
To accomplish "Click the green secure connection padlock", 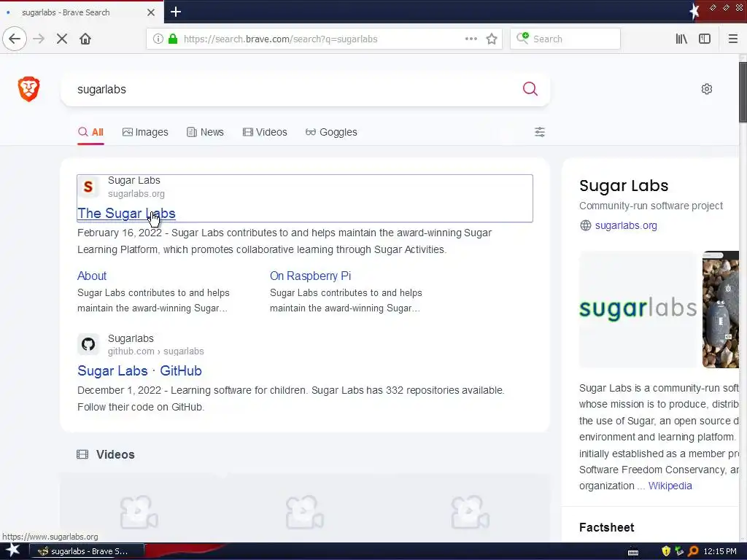I will [x=174, y=39].
